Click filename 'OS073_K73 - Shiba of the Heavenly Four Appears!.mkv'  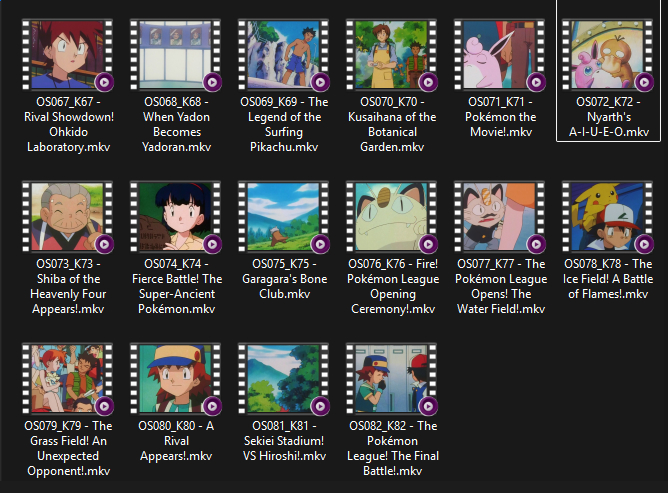point(68,286)
